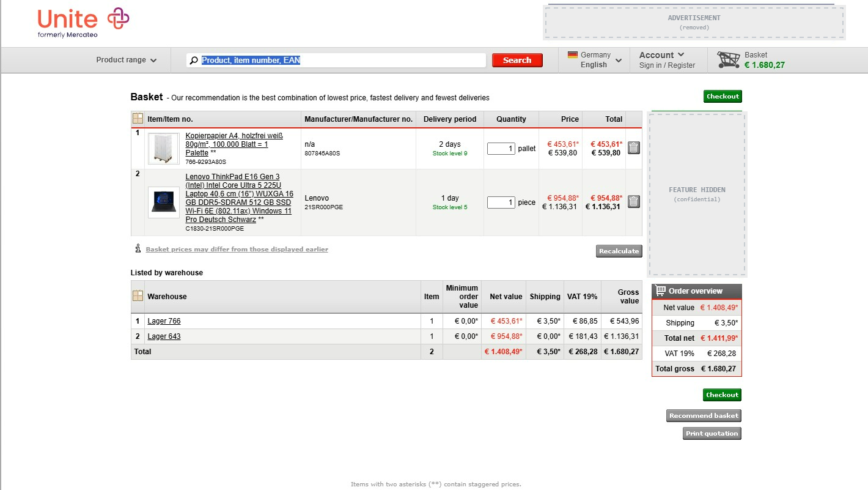This screenshot has width=868, height=490.
Task: Click the Sign in / Register link
Action: point(668,65)
